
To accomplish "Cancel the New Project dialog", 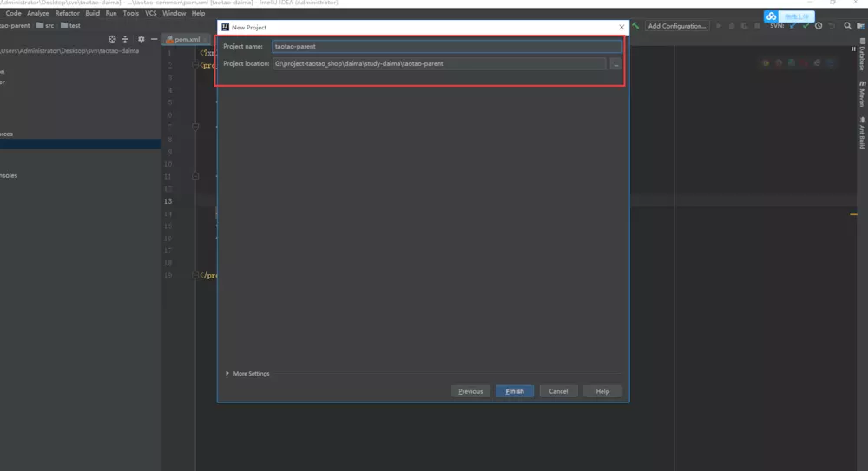I will [558, 391].
